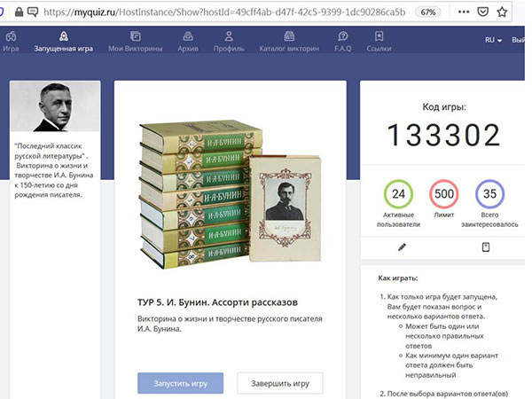Open the F.A.Q help icon
The height and width of the screenshot is (399, 532).
tap(342, 36)
